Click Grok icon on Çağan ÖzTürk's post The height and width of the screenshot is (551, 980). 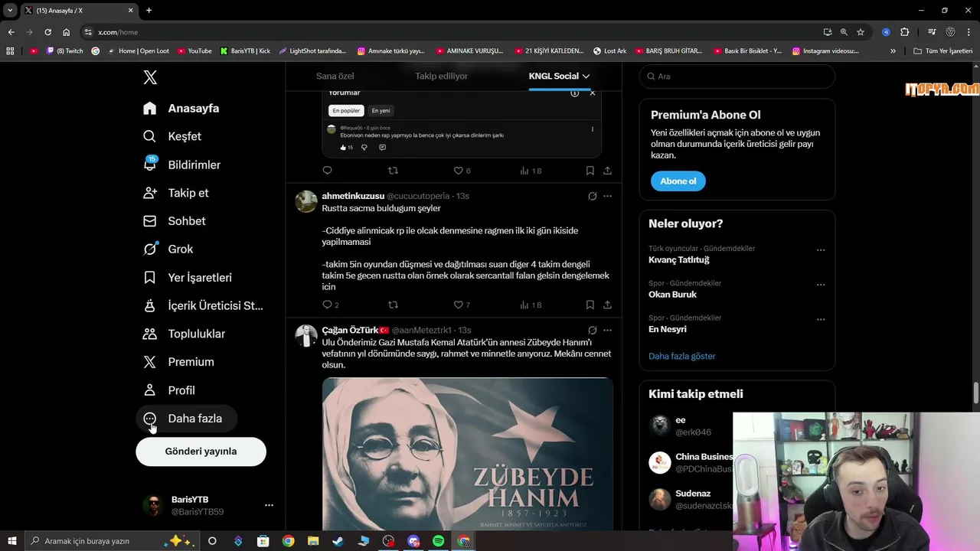pyautogui.click(x=592, y=330)
